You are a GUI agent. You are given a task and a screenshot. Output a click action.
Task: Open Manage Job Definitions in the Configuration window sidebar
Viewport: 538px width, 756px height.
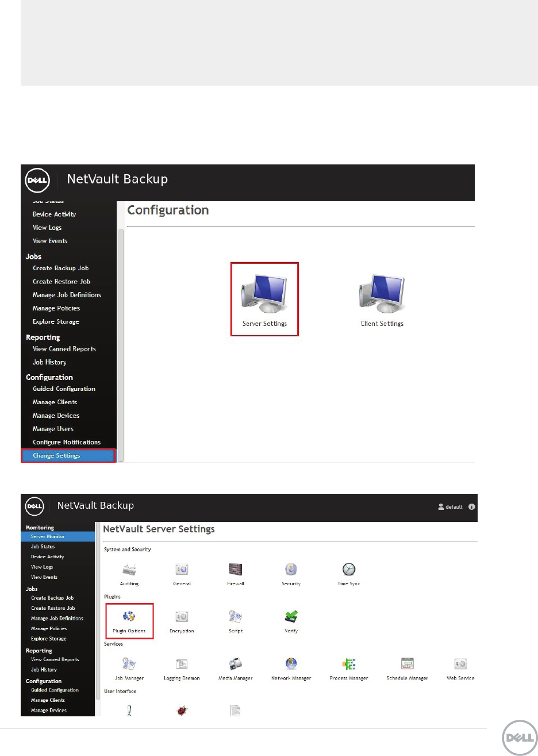(67, 295)
